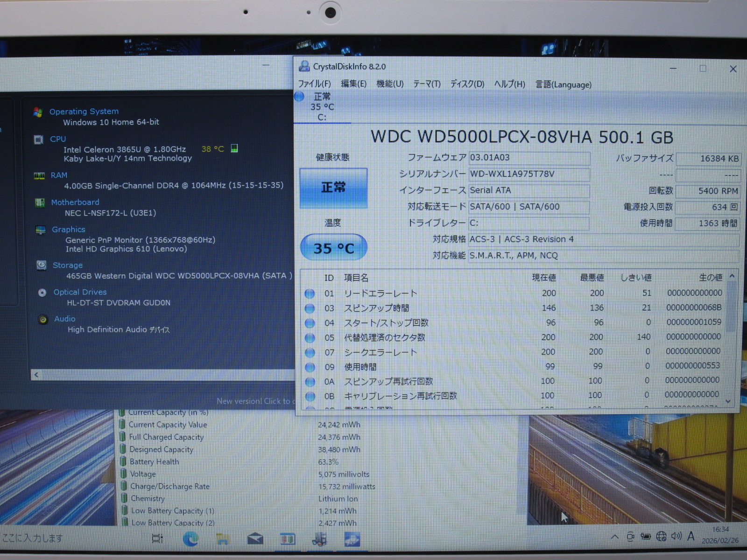Click the 正常 health status button
747x560 pixels.
[333, 188]
